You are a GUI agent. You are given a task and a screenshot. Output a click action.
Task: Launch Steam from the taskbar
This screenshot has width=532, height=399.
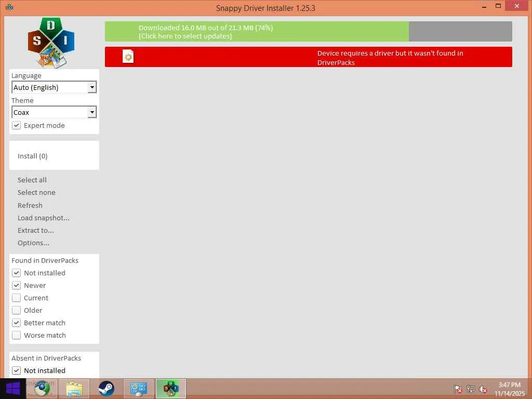coord(106,389)
